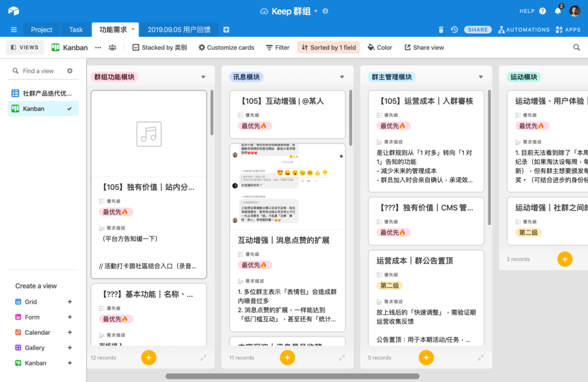
Task: Click the Find a view search field
Action: tap(39, 71)
